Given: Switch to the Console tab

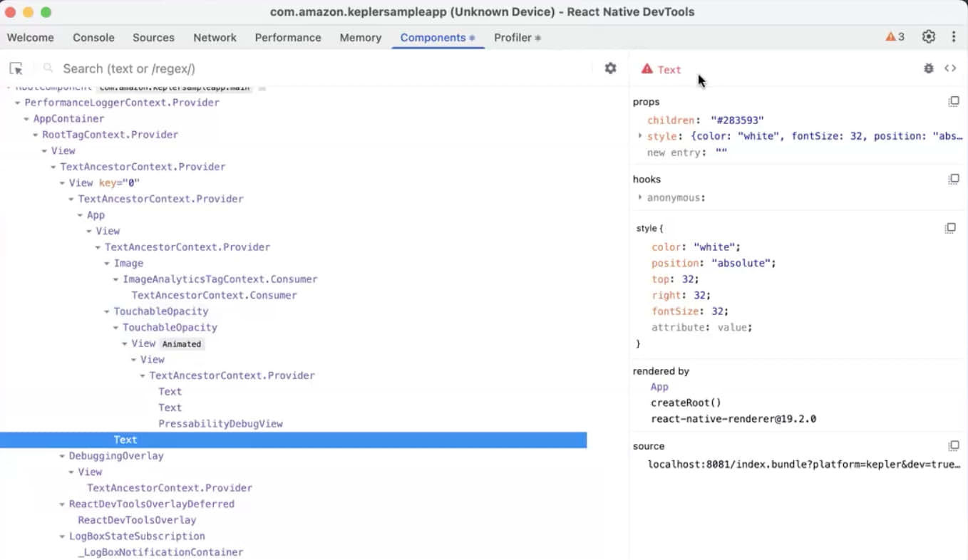Looking at the screenshot, I should [x=93, y=38].
